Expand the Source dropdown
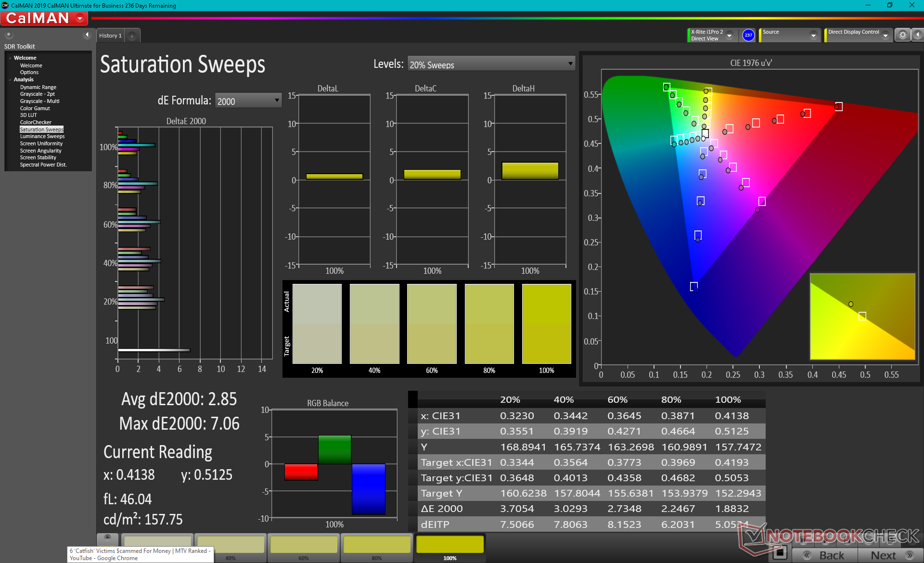The width and height of the screenshot is (924, 563). [813, 35]
